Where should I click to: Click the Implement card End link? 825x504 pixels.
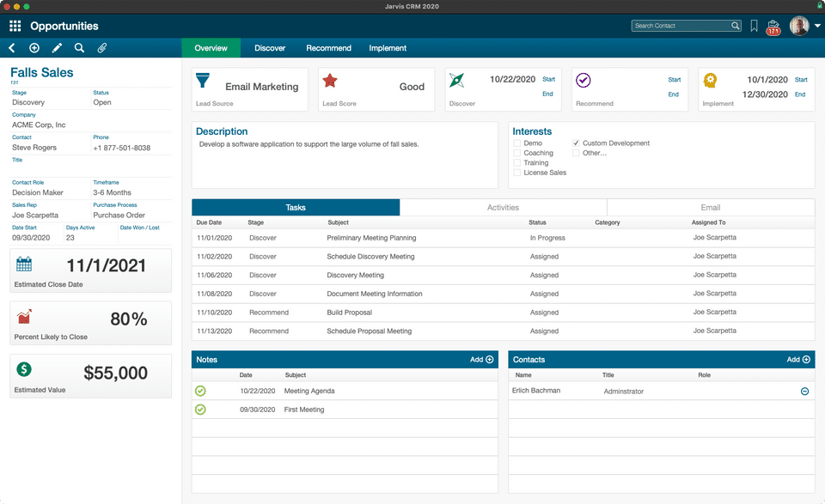800,94
